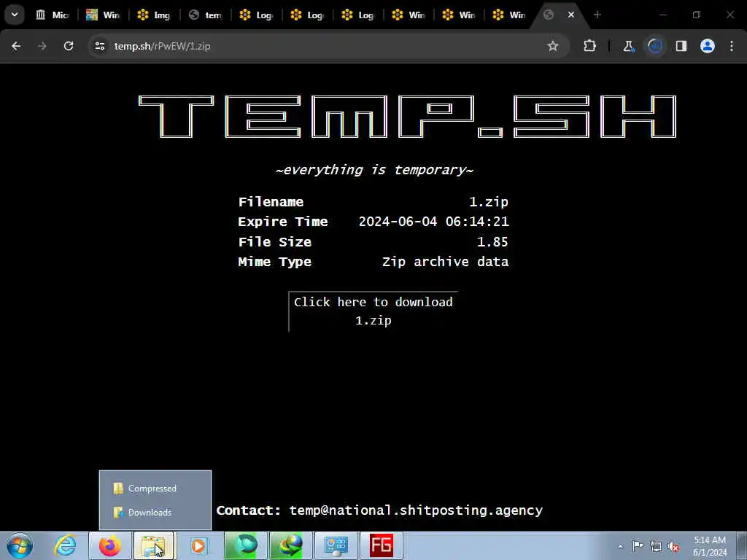Open the red FG taskbar app
This screenshot has width=747, height=560.
click(381, 545)
